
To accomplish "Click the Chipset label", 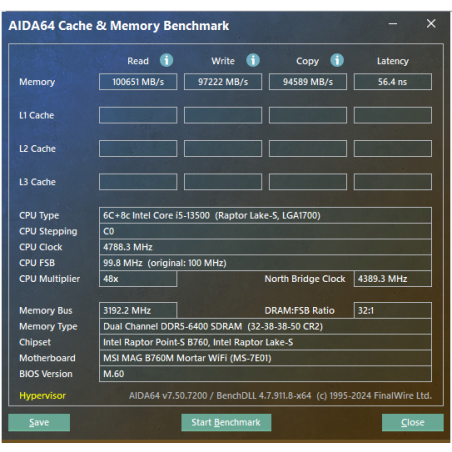I will pyautogui.click(x=35, y=342).
